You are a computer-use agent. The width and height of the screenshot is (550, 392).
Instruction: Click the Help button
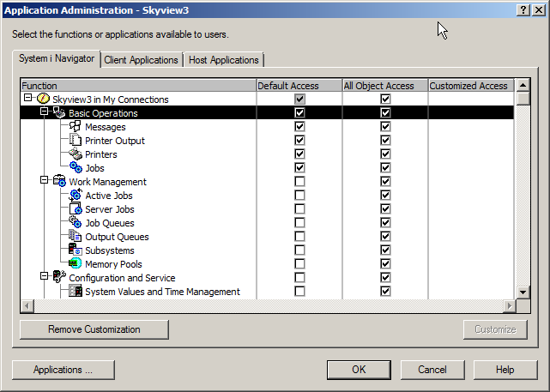tap(505, 370)
